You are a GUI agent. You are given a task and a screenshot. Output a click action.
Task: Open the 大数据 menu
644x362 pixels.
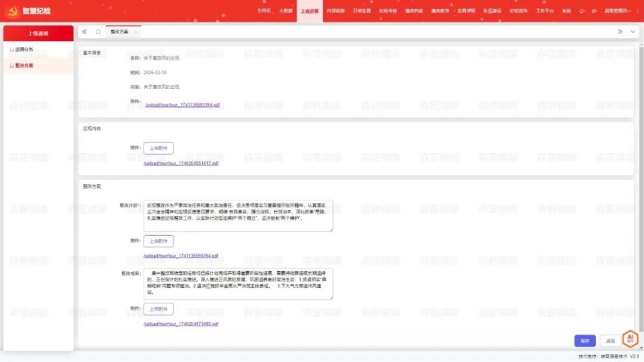coord(286,11)
